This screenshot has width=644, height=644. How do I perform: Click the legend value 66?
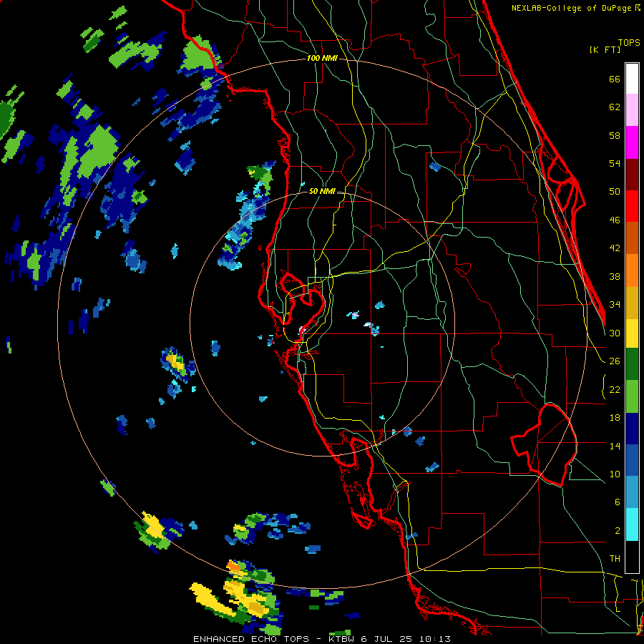click(x=615, y=79)
